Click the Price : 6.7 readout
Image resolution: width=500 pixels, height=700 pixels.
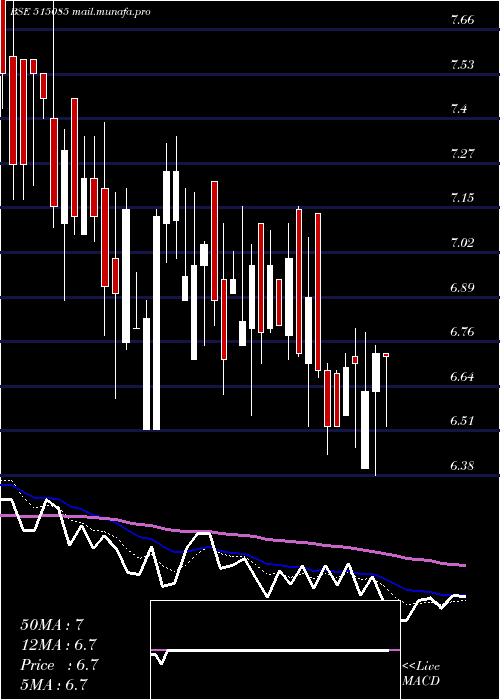tap(59, 665)
